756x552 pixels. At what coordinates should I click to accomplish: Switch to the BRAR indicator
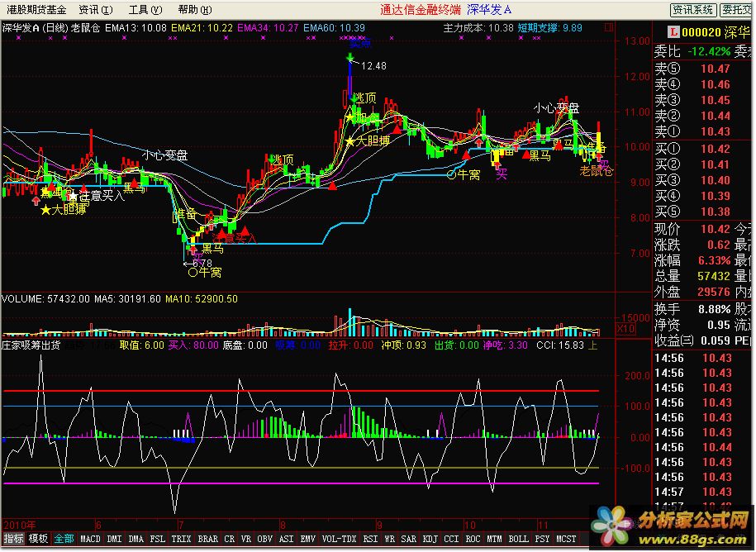[208, 539]
